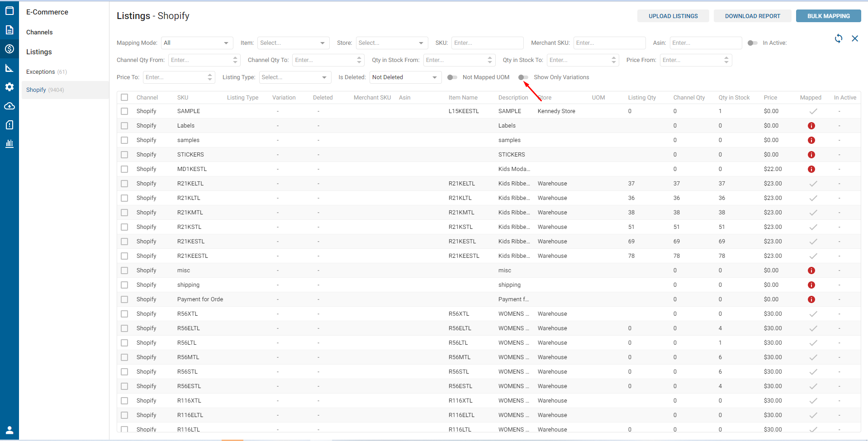
Task: Click the Merchant SKU input field
Action: pos(610,43)
